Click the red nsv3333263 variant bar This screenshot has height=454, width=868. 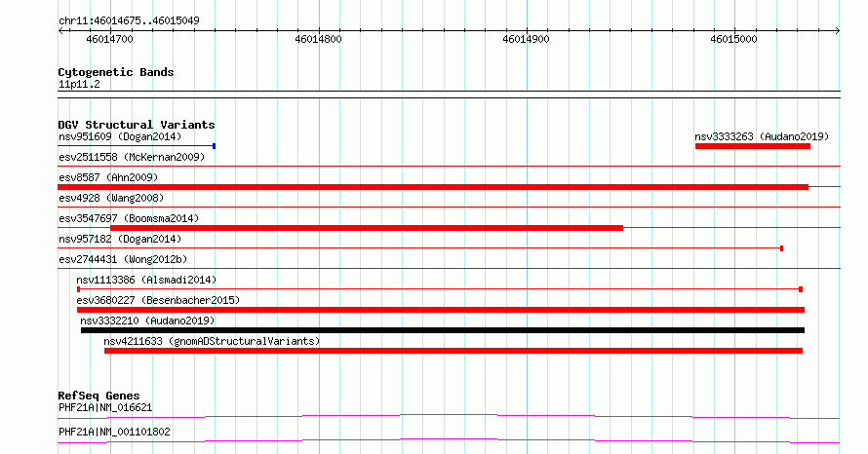(752, 146)
